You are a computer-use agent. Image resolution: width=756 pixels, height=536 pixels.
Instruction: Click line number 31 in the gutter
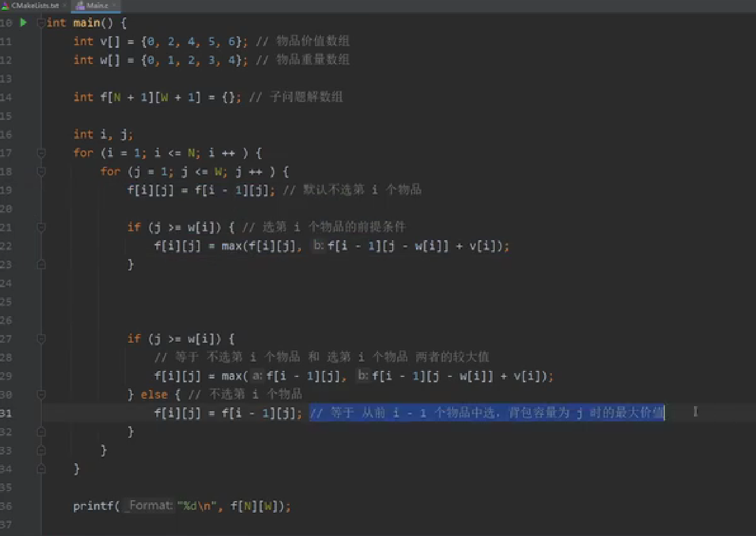(6, 413)
